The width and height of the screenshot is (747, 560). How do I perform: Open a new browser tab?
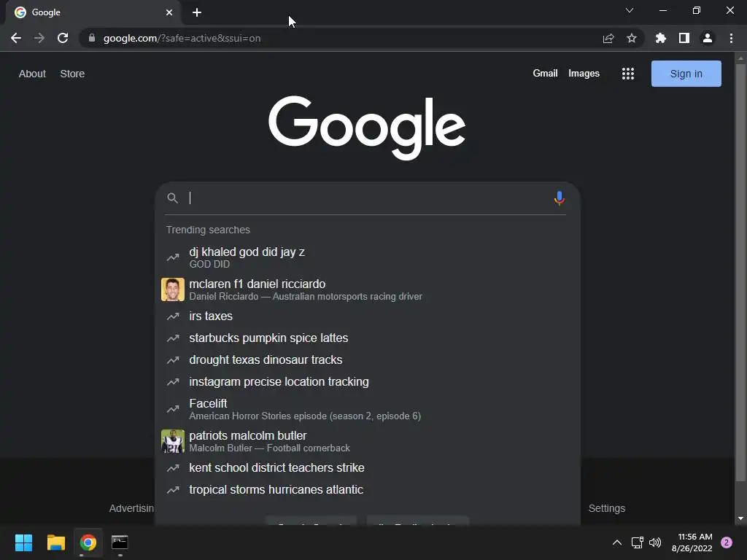[197, 12]
